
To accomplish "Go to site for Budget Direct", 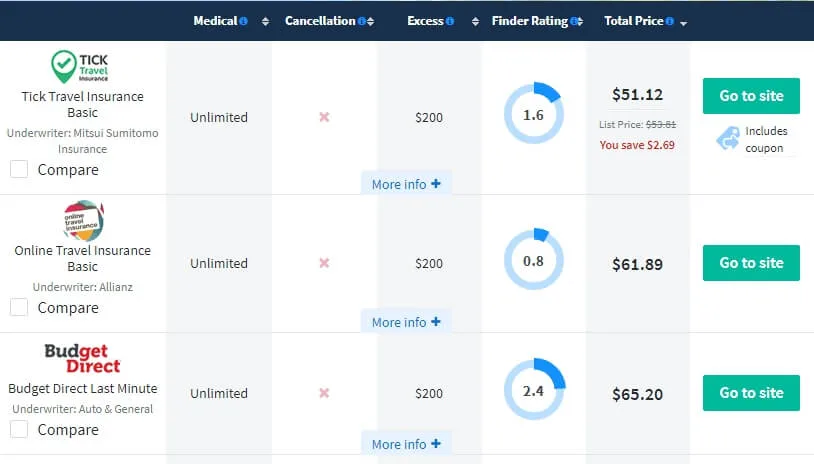I will (751, 392).
